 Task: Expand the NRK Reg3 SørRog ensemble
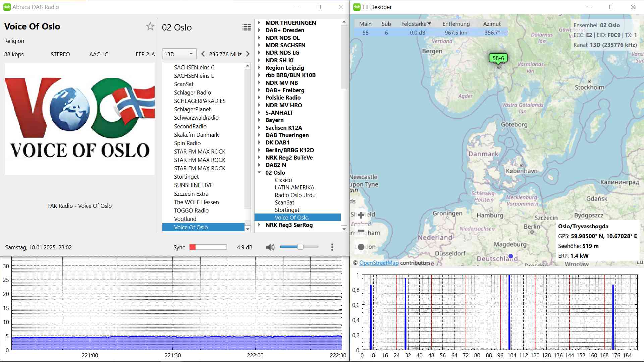(259, 225)
